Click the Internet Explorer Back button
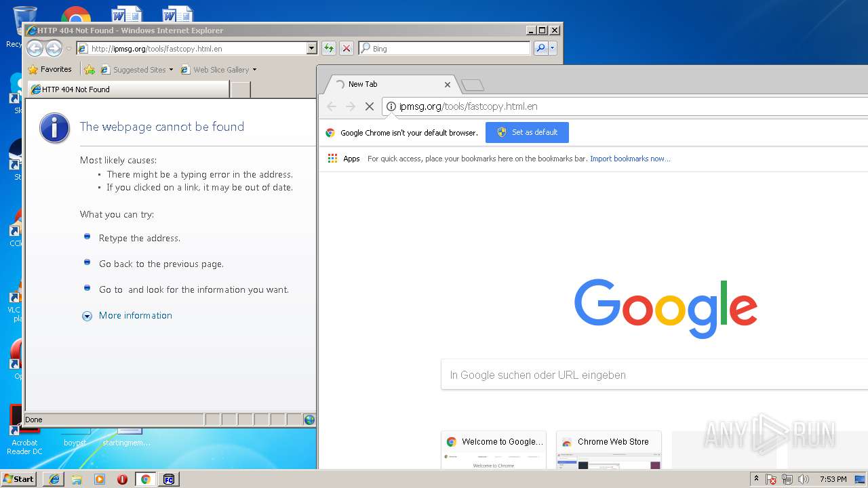The width and height of the screenshot is (868, 488). tap(35, 48)
